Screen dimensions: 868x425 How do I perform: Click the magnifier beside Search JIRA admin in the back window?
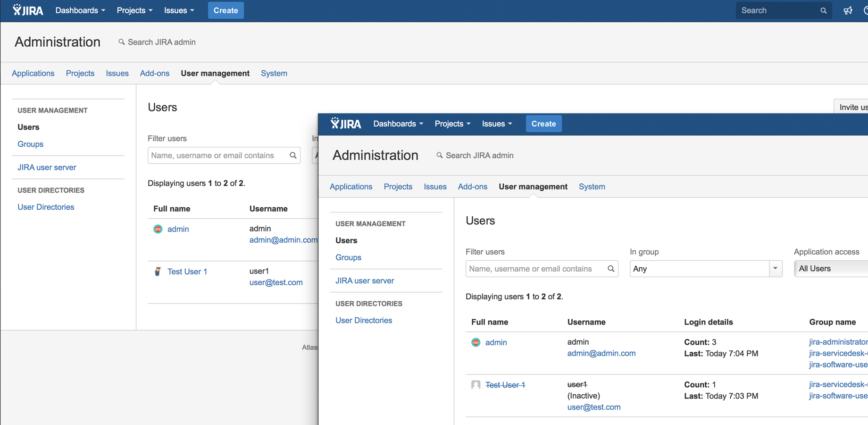click(x=122, y=42)
